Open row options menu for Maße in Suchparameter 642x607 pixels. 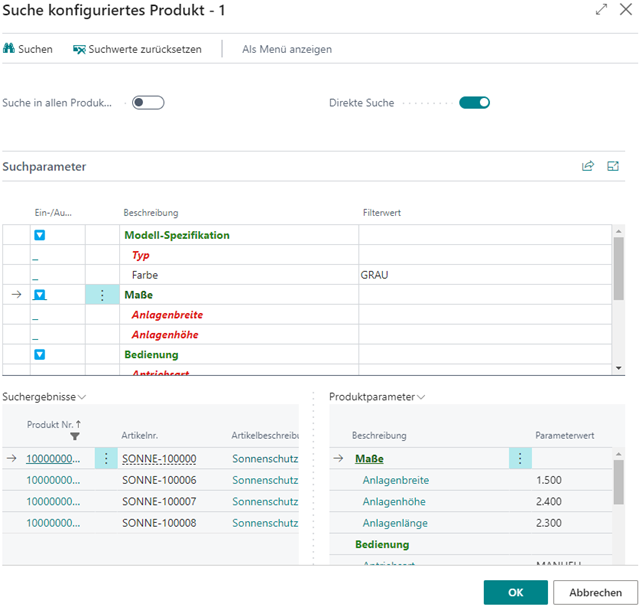pyautogui.click(x=102, y=295)
